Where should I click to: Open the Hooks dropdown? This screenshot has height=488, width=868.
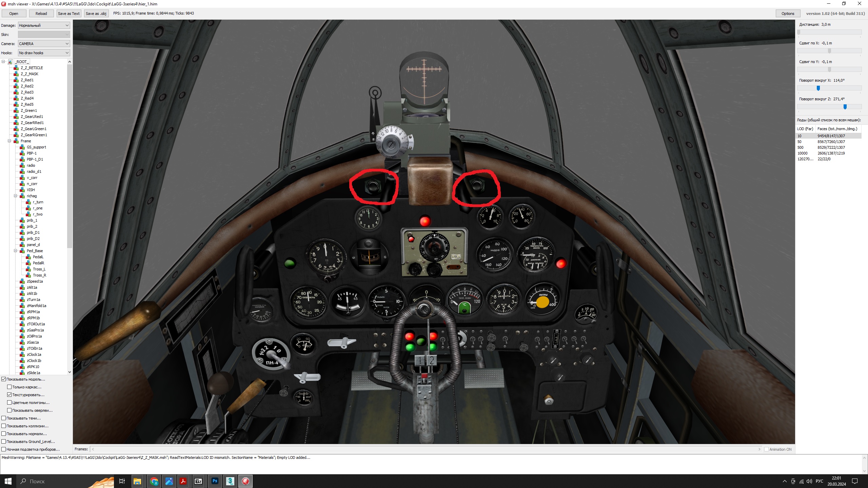coord(44,53)
